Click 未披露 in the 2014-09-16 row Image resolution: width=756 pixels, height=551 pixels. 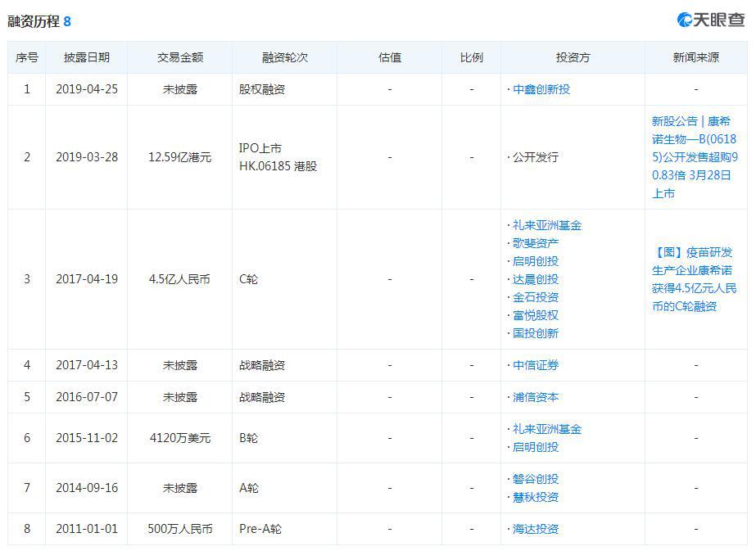click(180, 488)
